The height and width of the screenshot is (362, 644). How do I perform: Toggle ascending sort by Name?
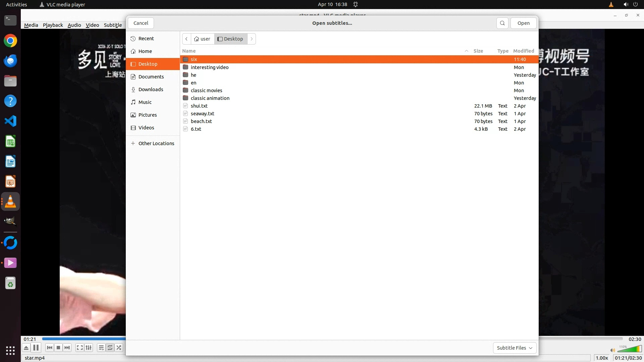(x=189, y=51)
